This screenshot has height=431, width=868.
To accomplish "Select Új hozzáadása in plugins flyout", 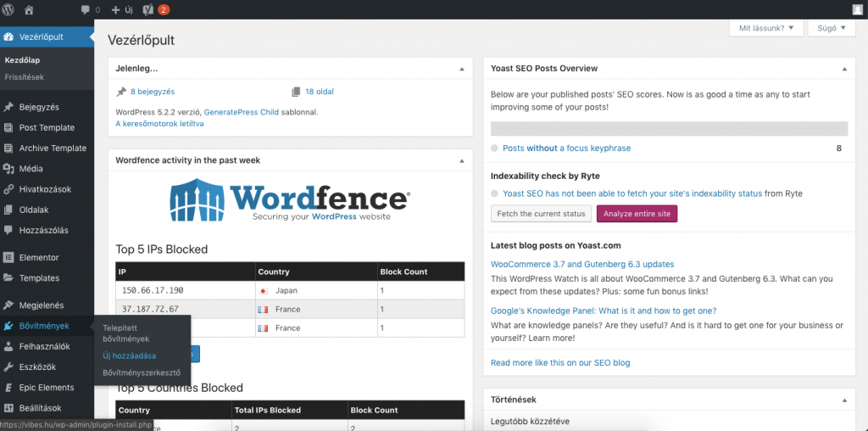I will coord(130,355).
